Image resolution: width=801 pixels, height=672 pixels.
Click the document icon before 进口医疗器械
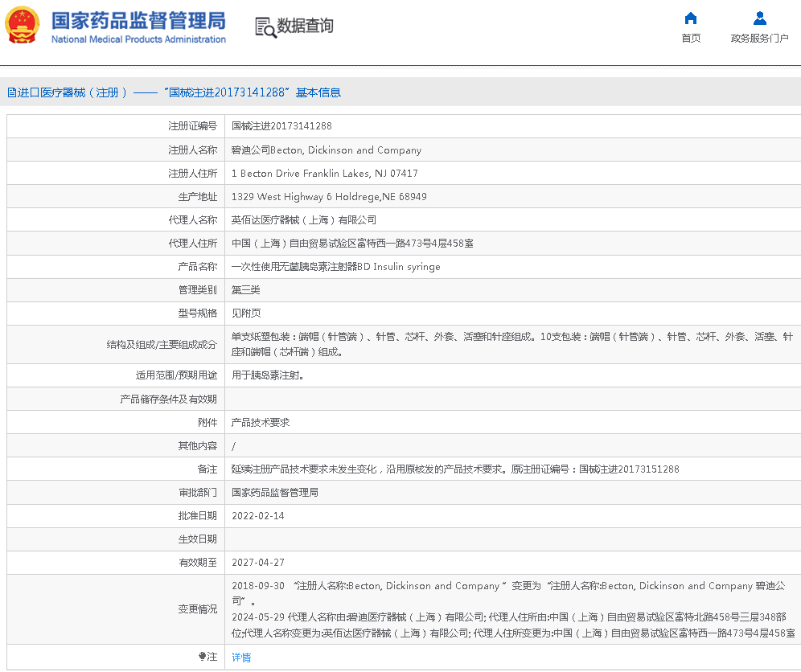pyautogui.click(x=11, y=92)
